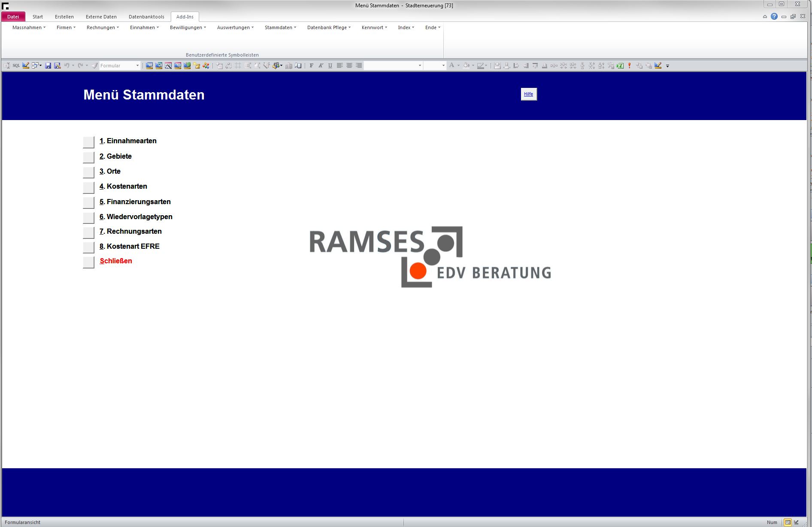The image size is (812, 527).
Task: Open the 4. Kostenarten entry
Action: 123,187
